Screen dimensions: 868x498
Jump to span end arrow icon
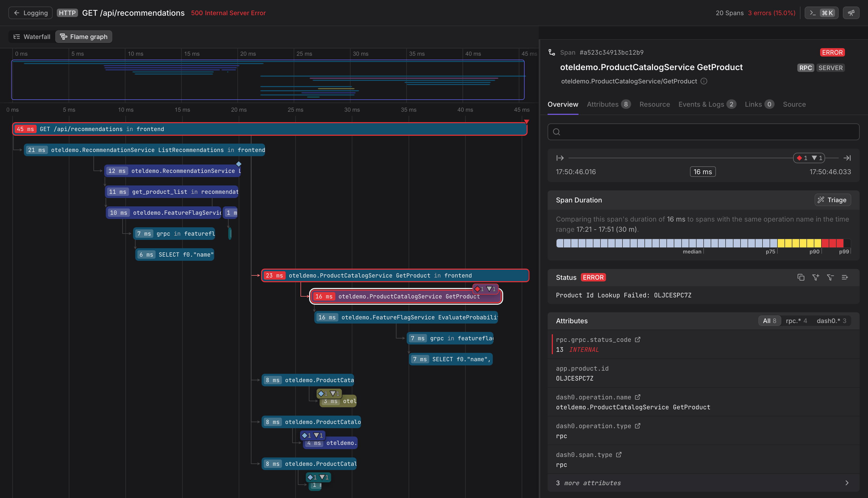pos(847,158)
